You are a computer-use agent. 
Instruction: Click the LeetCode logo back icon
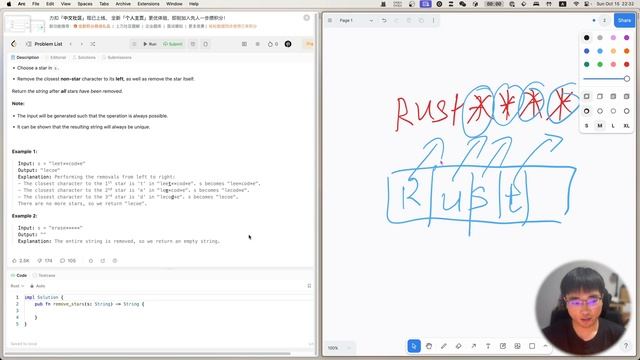pos(14,44)
